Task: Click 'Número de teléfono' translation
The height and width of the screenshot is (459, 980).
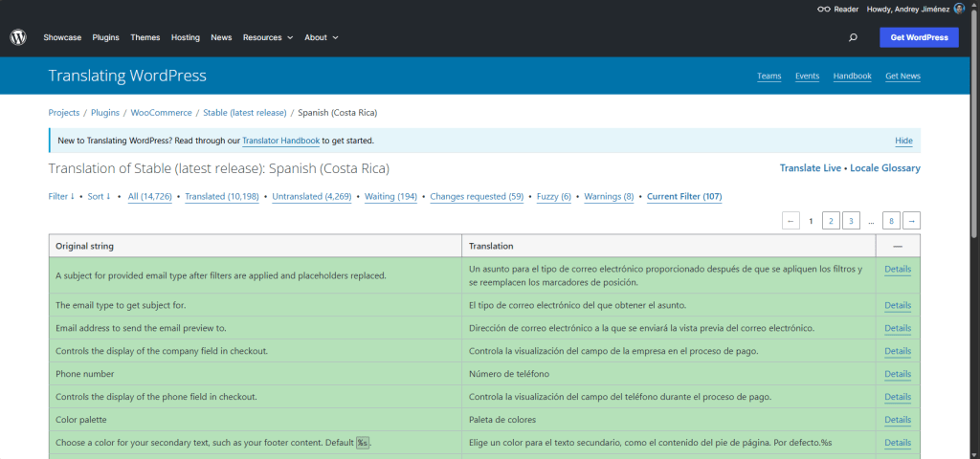Action: (509, 374)
